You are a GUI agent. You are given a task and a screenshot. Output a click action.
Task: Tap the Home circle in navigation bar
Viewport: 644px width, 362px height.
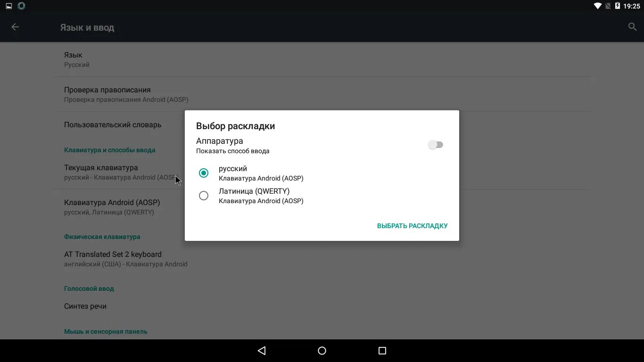click(321, 350)
